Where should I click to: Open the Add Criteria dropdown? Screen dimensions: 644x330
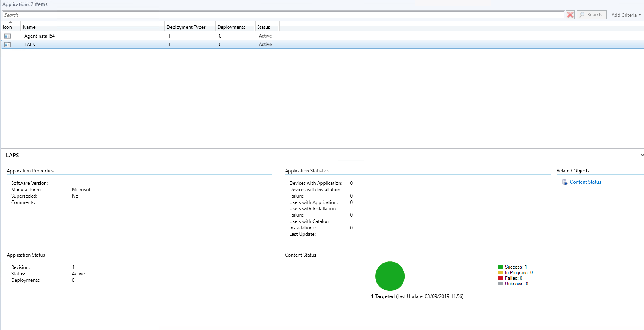tap(626, 15)
